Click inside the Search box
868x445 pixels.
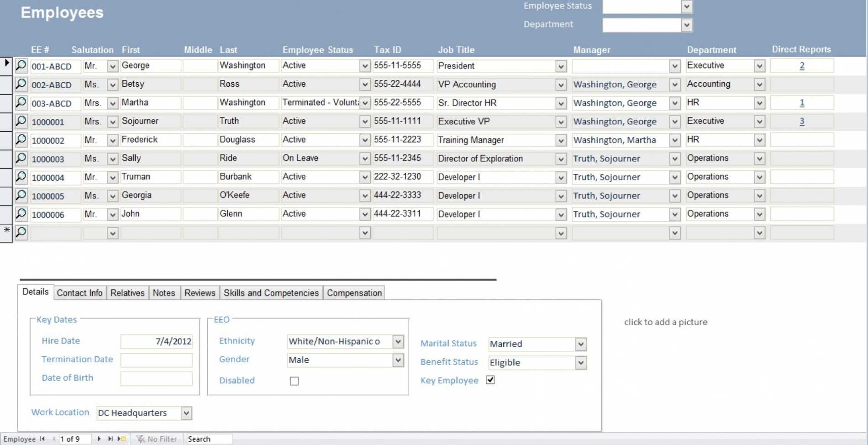[210, 439]
